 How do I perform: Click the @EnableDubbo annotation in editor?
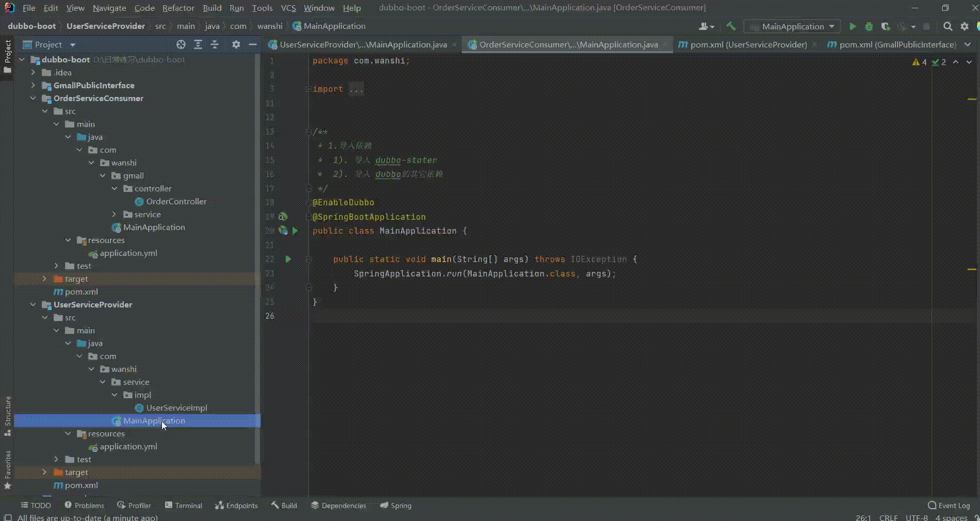pyautogui.click(x=343, y=202)
